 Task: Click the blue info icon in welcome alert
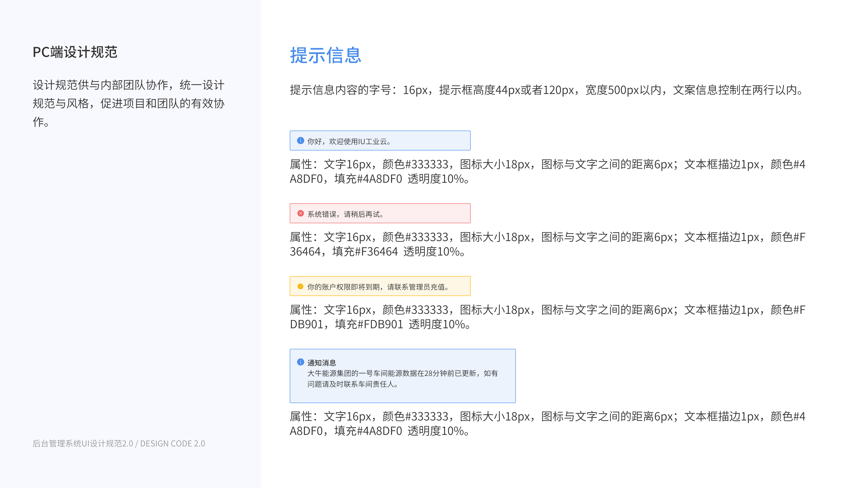point(301,141)
